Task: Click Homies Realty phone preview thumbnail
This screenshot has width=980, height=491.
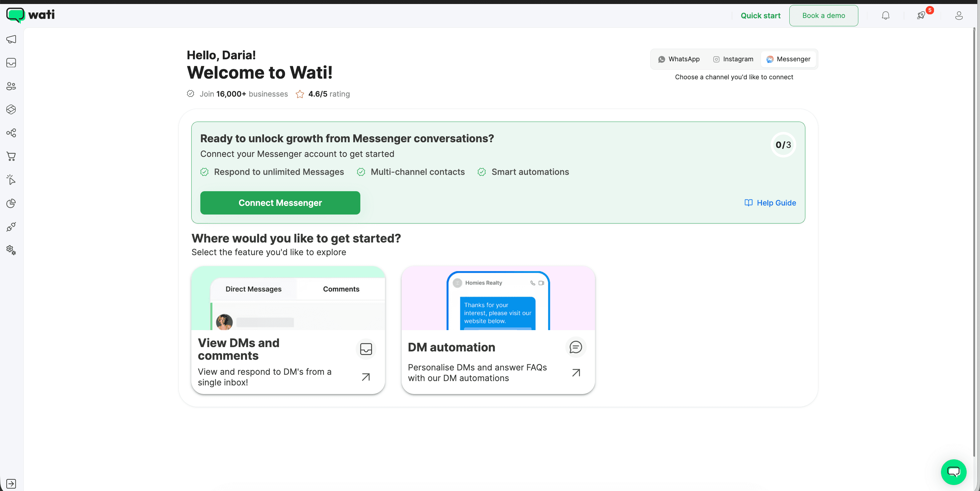Action: tap(498, 300)
